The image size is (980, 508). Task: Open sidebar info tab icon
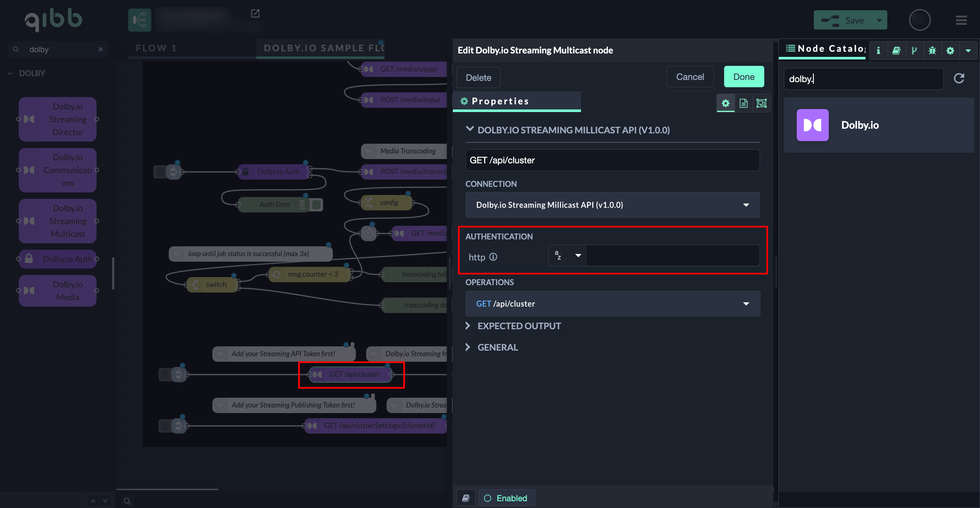click(878, 50)
